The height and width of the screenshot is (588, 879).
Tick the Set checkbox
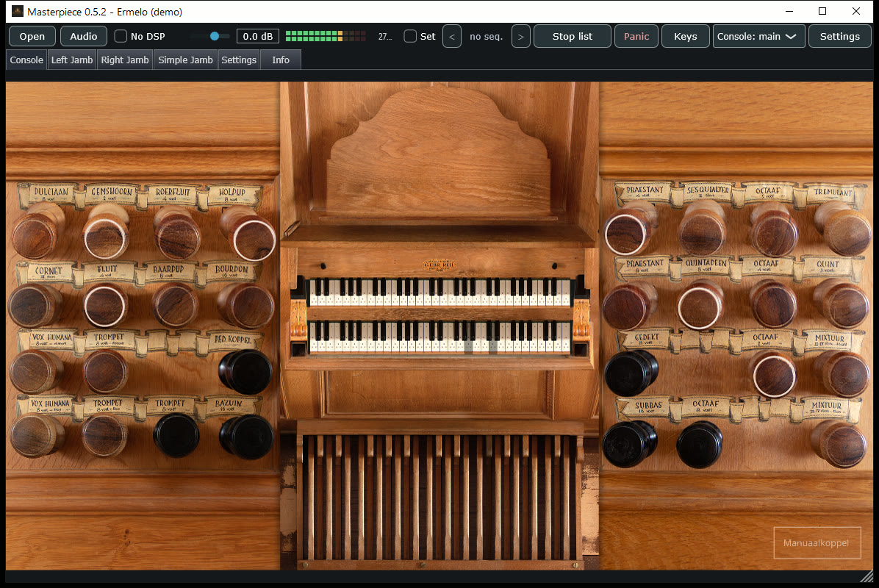(410, 37)
